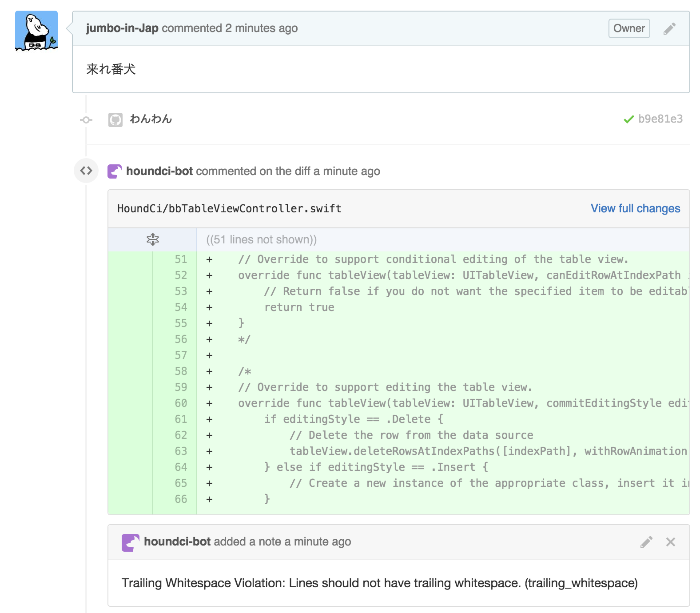Screen dimensions: 700x613
Task: Open the わんわん commit message
Action: (151, 119)
